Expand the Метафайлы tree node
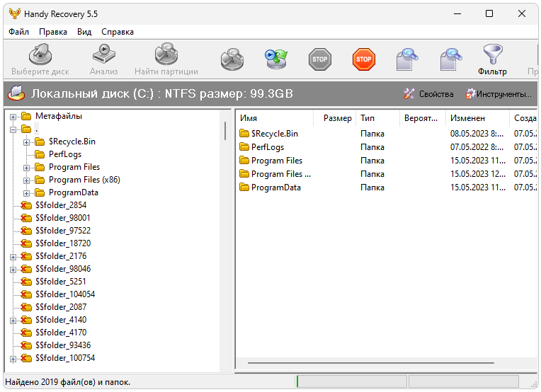The image size is (541, 392). (x=13, y=117)
